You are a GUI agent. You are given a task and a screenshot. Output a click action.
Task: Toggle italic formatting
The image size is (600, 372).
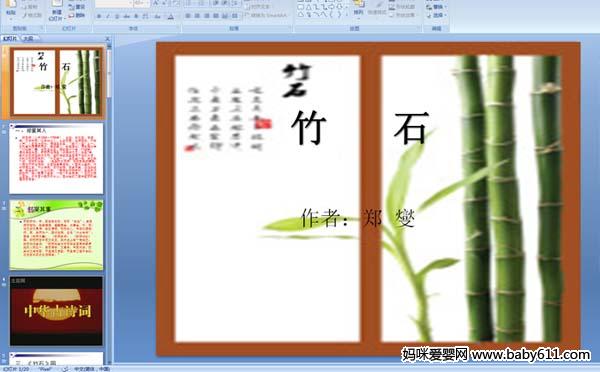click(108, 16)
